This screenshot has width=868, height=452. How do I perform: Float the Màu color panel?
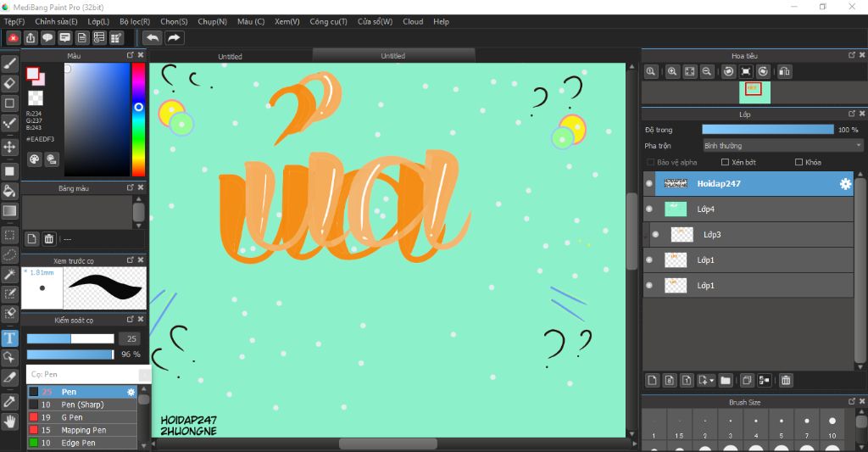click(130, 55)
